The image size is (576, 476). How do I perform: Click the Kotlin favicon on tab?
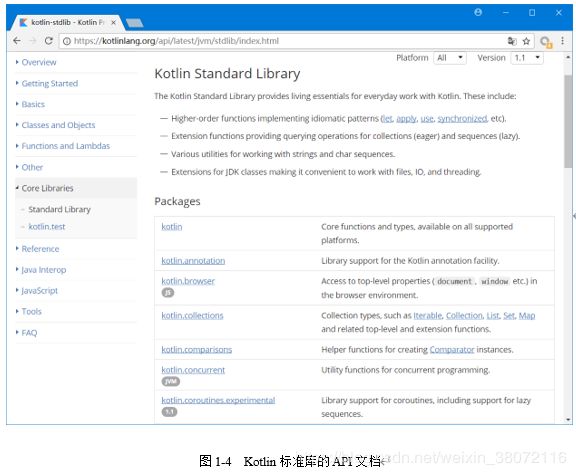pos(23,22)
